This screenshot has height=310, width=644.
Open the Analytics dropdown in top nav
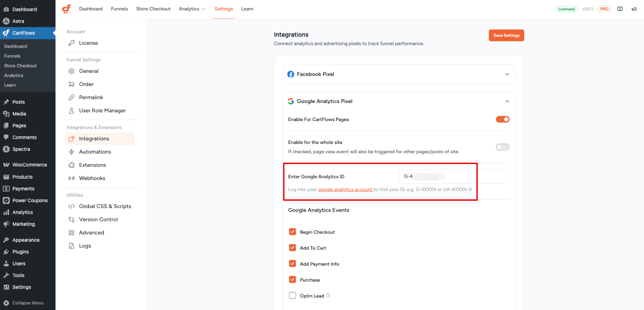(192, 9)
